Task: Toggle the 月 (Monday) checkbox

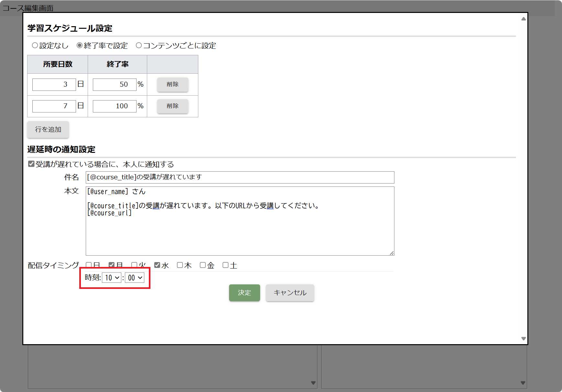Action: pos(112,265)
